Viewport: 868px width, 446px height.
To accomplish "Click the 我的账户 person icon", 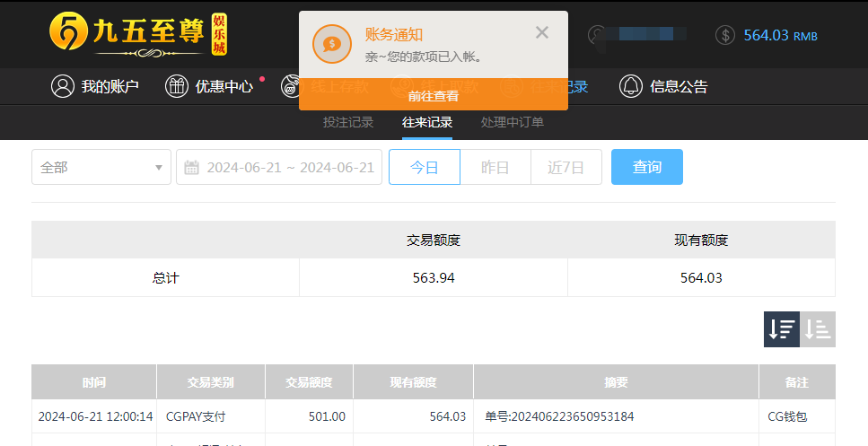I will pos(63,87).
